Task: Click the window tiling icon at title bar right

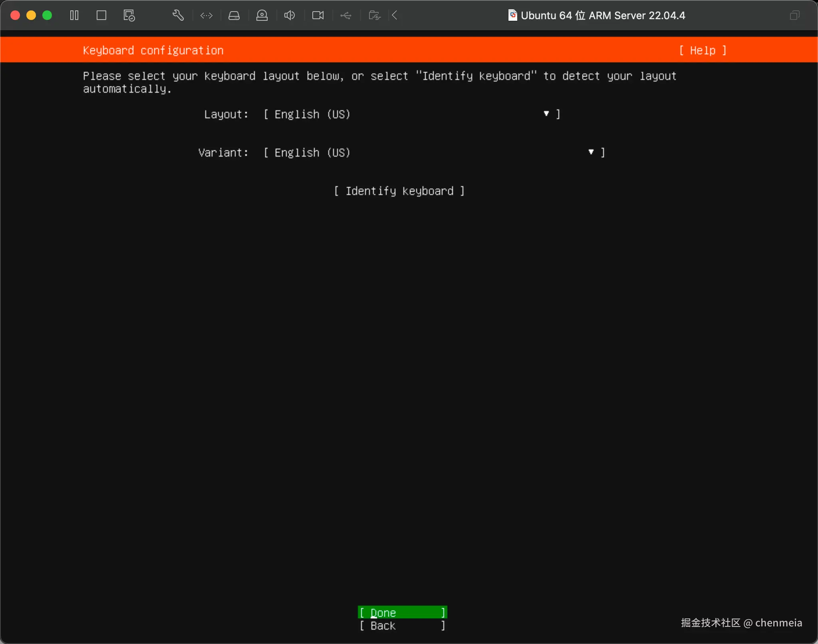Action: pyautogui.click(x=794, y=16)
